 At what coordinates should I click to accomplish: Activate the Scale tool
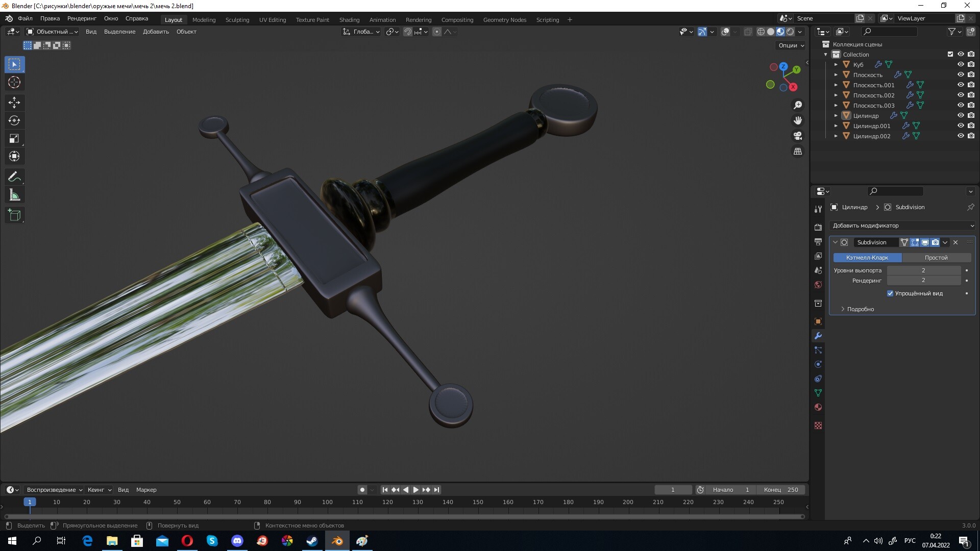click(x=14, y=138)
